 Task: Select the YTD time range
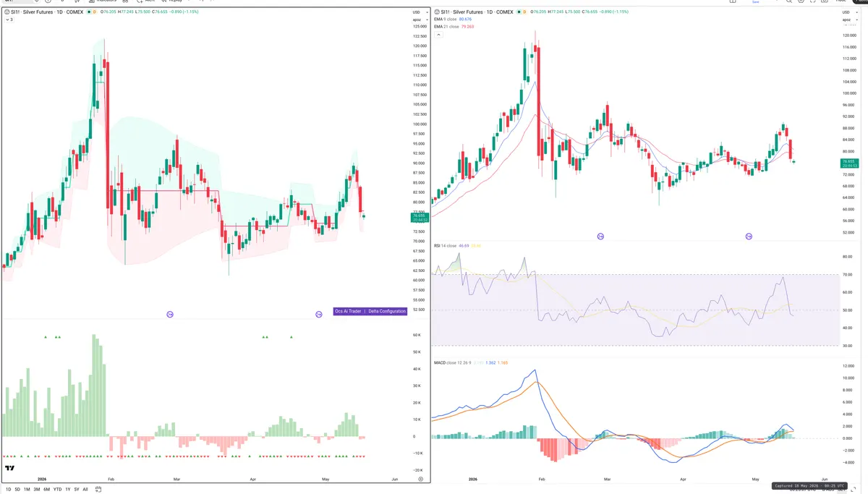(57, 490)
